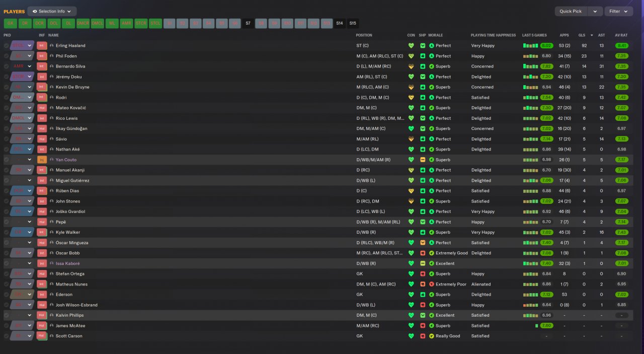Viewport: 644px width, 354px height.
Task: Select the DMCR position slot
Action: 83,23
